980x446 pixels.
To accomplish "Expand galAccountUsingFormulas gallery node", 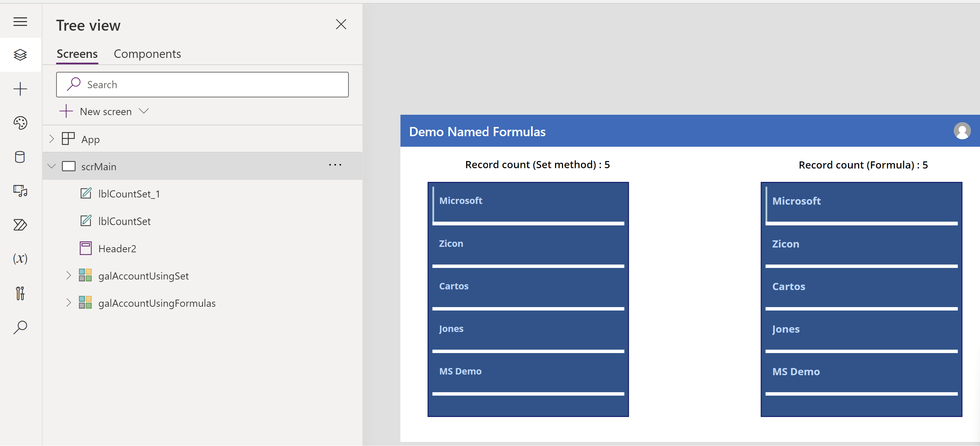I will tap(68, 303).
